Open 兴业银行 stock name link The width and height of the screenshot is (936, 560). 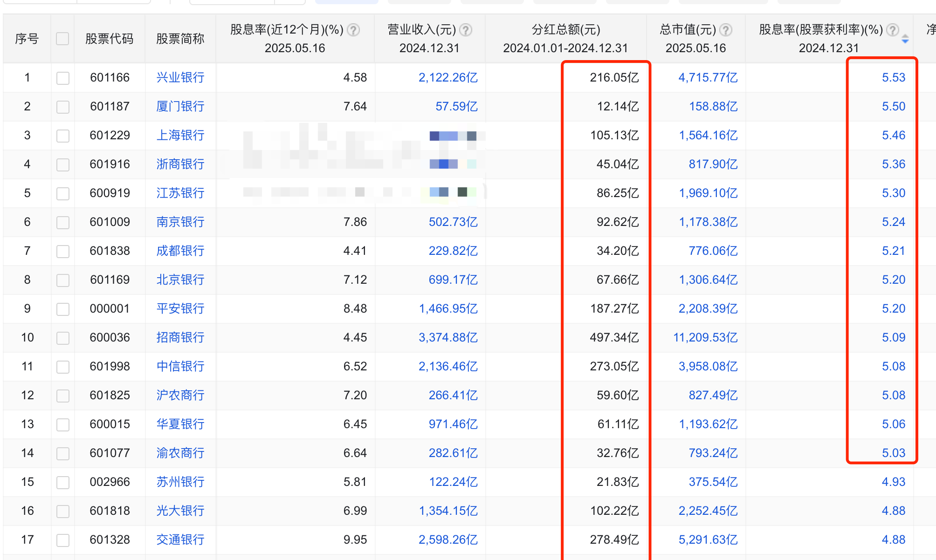pos(180,77)
